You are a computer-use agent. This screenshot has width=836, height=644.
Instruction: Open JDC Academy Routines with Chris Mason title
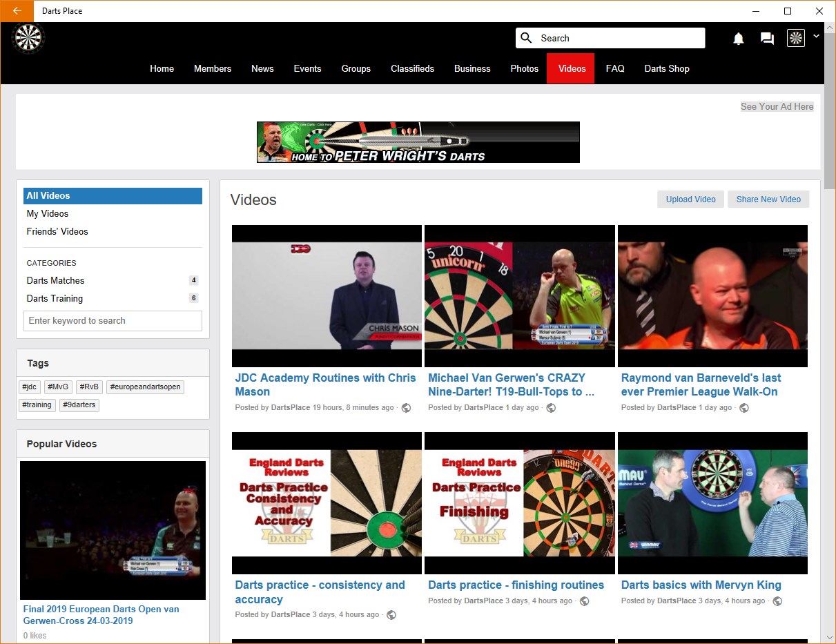[325, 385]
